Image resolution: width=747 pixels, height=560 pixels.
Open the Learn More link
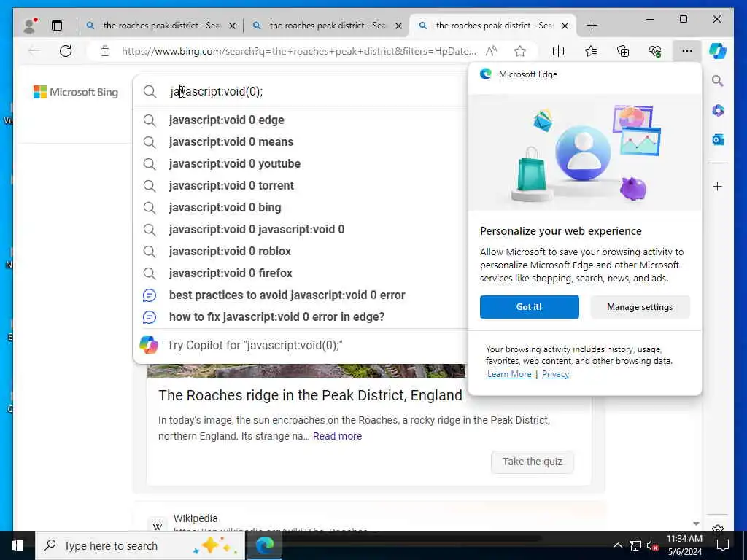(508, 374)
